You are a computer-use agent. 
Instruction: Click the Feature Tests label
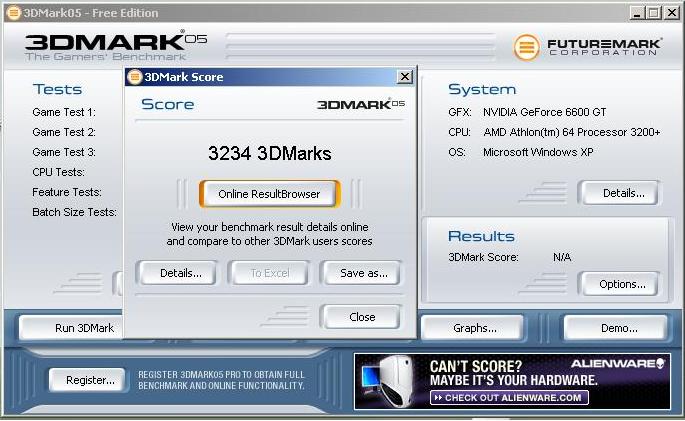[67, 192]
